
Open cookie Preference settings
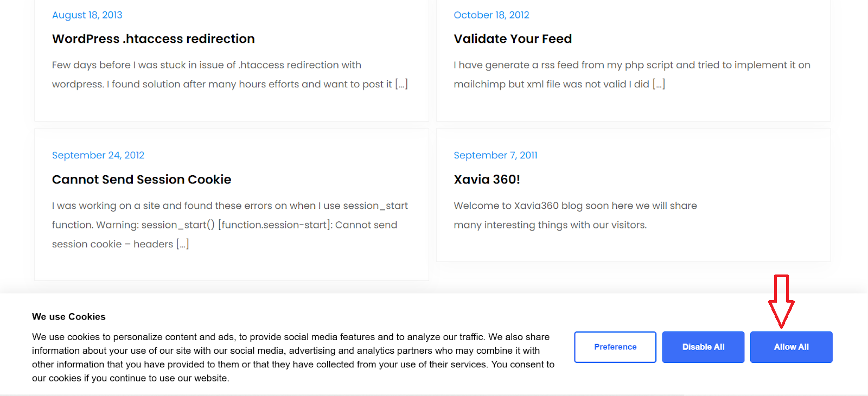pyautogui.click(x=615, y=347)
